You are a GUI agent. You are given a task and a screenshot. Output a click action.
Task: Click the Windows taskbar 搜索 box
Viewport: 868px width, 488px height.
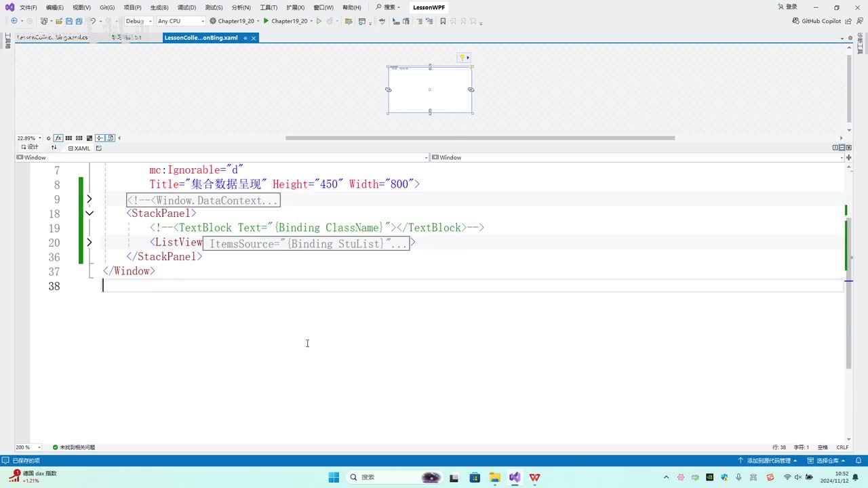(x=395, y=477)
